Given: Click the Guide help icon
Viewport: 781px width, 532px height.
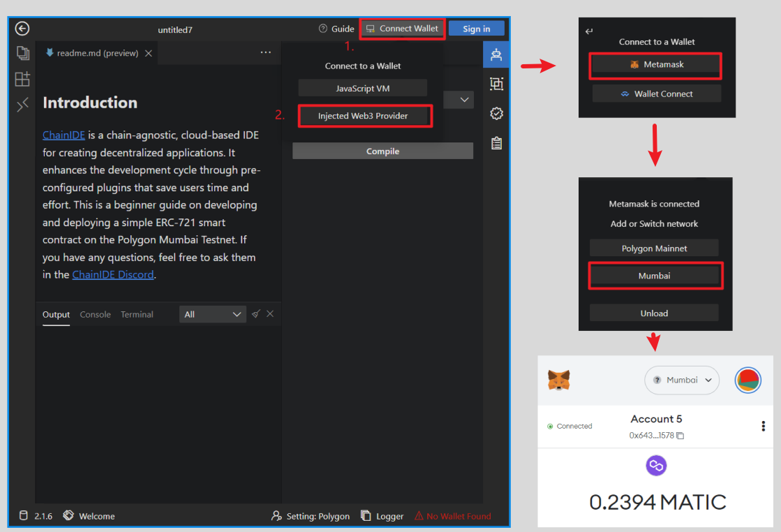Looking at the screenshot, I should pyautogui.click(x=322, y=29).
